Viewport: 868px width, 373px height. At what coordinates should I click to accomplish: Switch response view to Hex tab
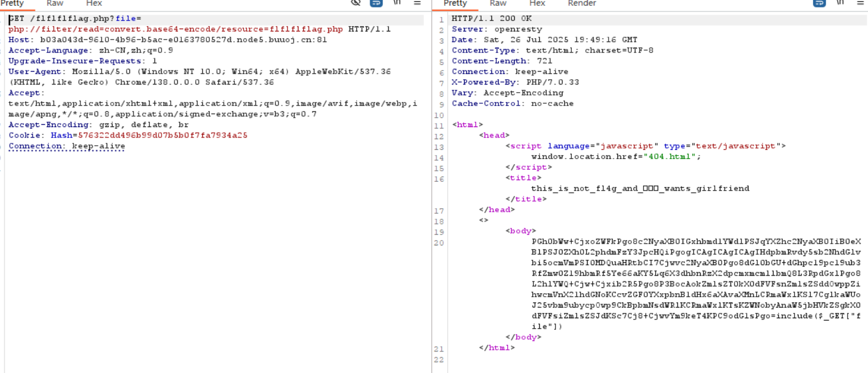tap(537, 3)
